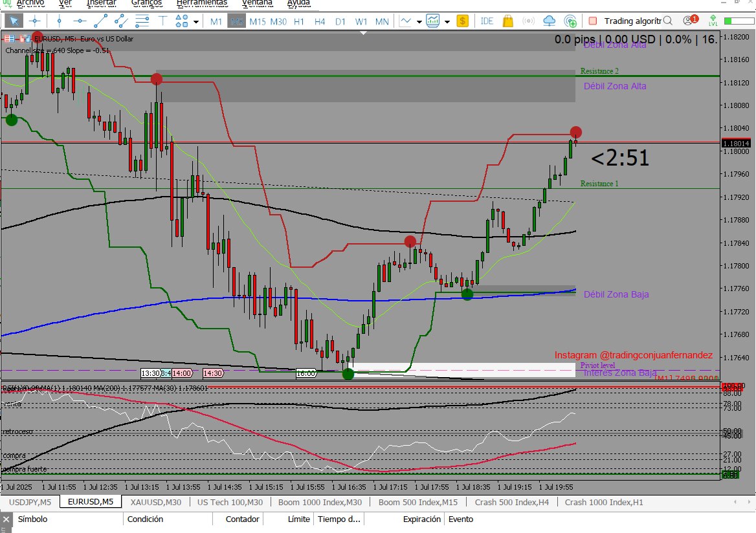Switch chart to H1 timeframe
The image size is (756, 533).
tap(299, 21)
